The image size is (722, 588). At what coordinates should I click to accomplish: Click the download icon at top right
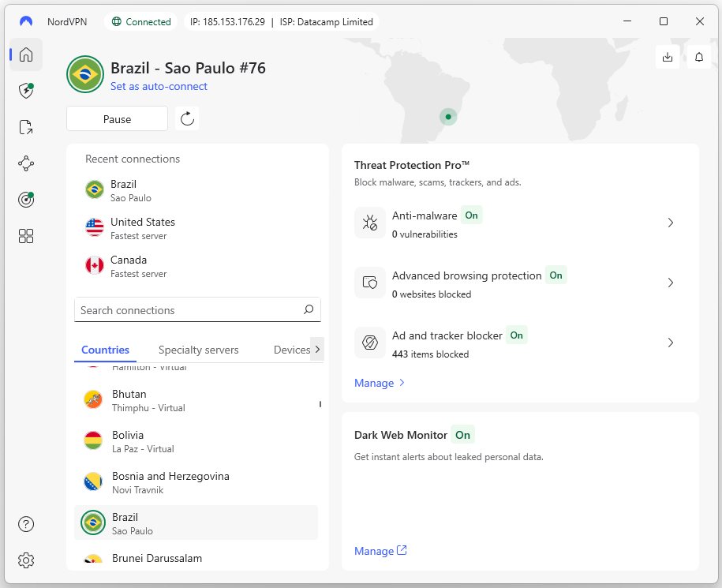coord(668,57)
